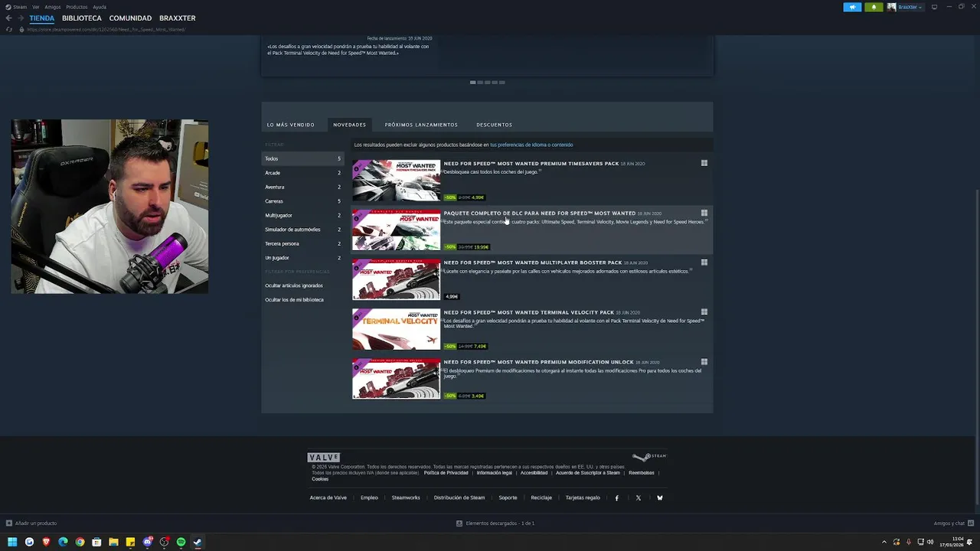980x551 pixels.
Task: Click Premium Timesavers Pack title
Action: pyautogui.click(x=531, y=164)
